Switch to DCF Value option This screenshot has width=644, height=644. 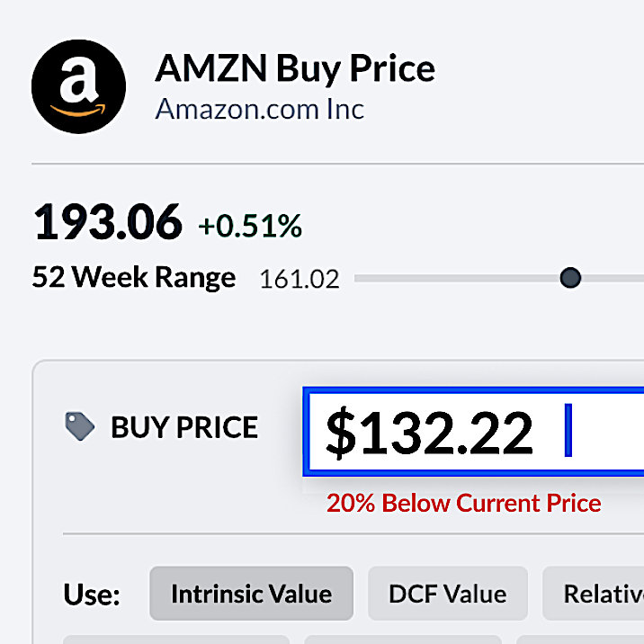pyautogui.click(x=448, y=594)
